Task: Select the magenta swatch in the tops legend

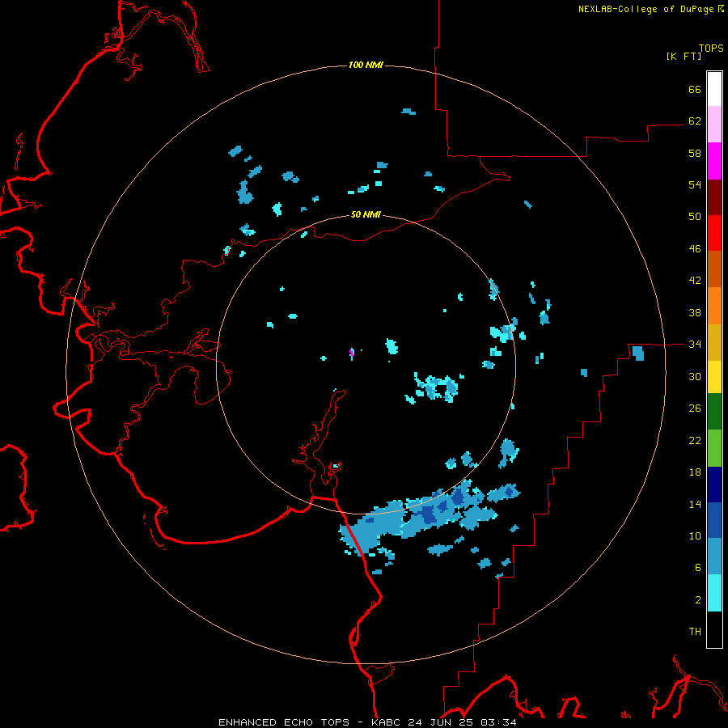Action: pyautogui.click(x=714, y=161)
